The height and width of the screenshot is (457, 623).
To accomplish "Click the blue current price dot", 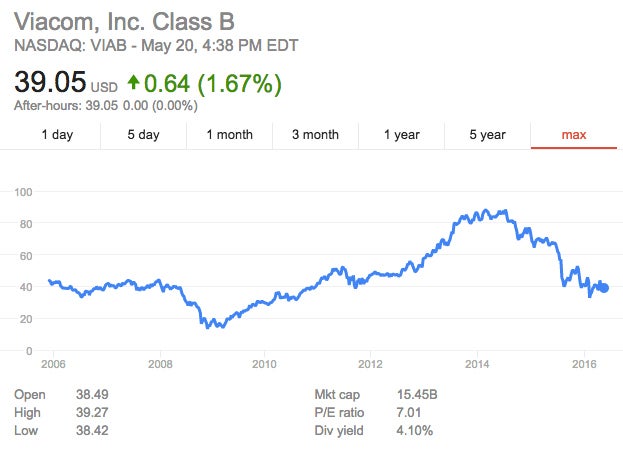I will 604,288.
